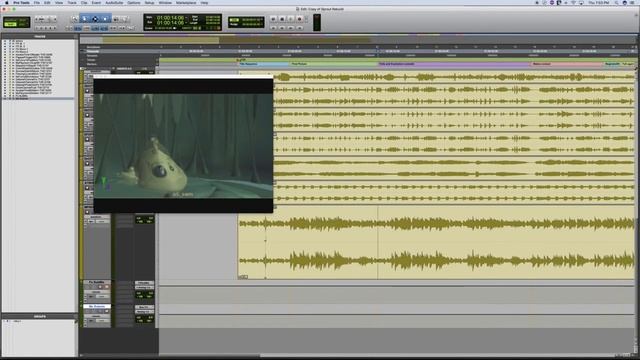Open the Setup menu

(x=149, y=2)
